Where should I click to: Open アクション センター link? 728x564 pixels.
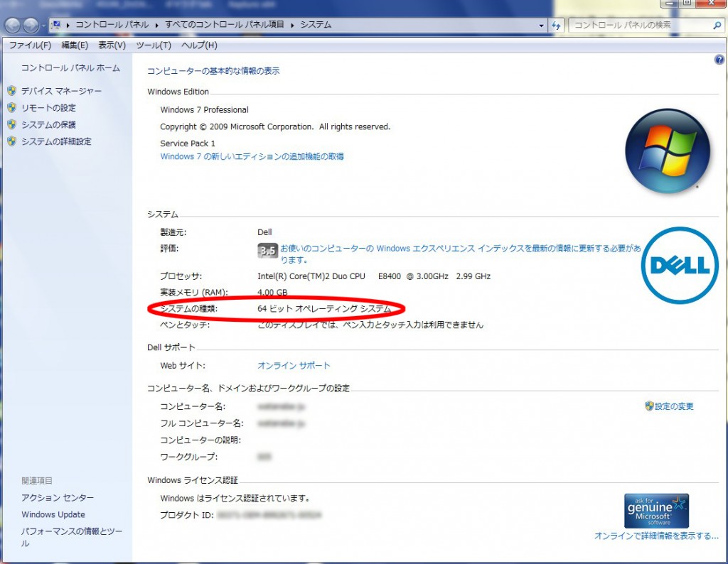(x=58, y=498)
